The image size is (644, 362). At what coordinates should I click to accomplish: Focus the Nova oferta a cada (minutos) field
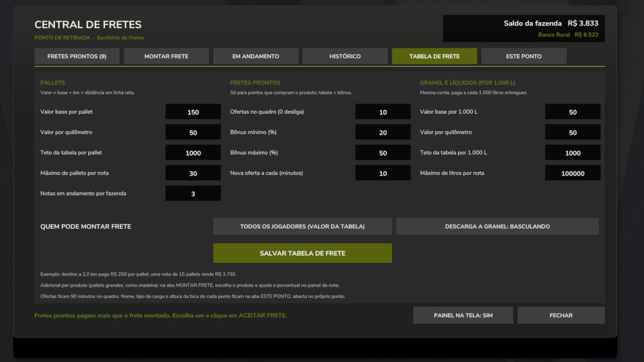(x=383, y=173)
